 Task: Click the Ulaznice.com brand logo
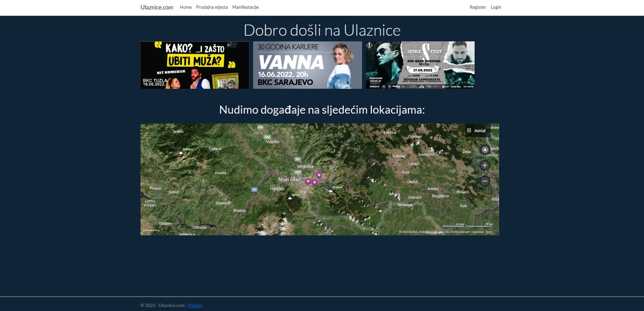157,7
